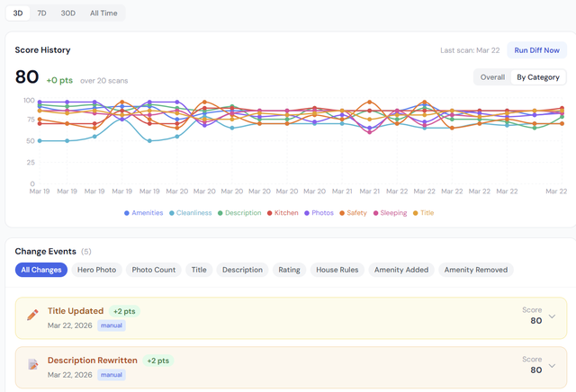The width and height of the screenshot is (576, 392).
Task: Click the Title Updated heading
Action: point(76,311)
